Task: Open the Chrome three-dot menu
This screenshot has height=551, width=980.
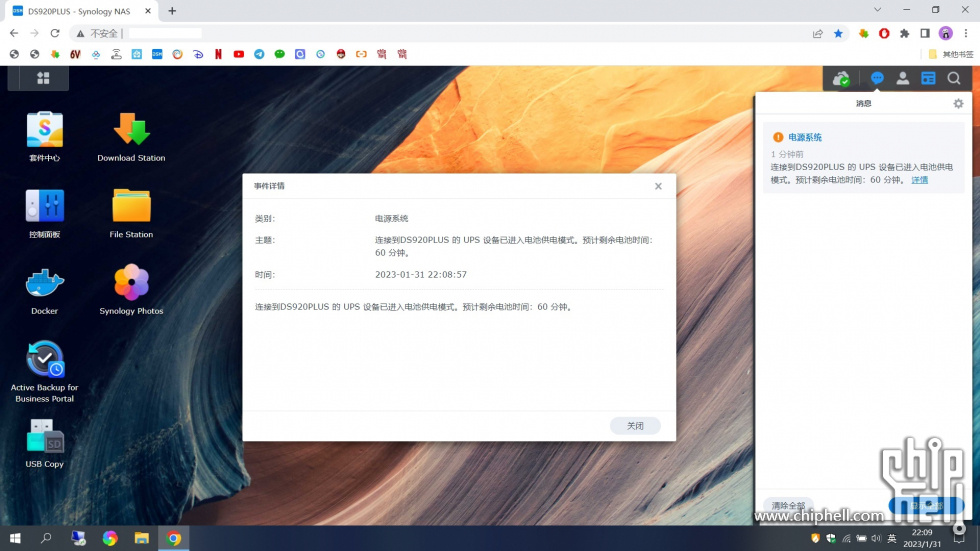Action: pos(966,34)
